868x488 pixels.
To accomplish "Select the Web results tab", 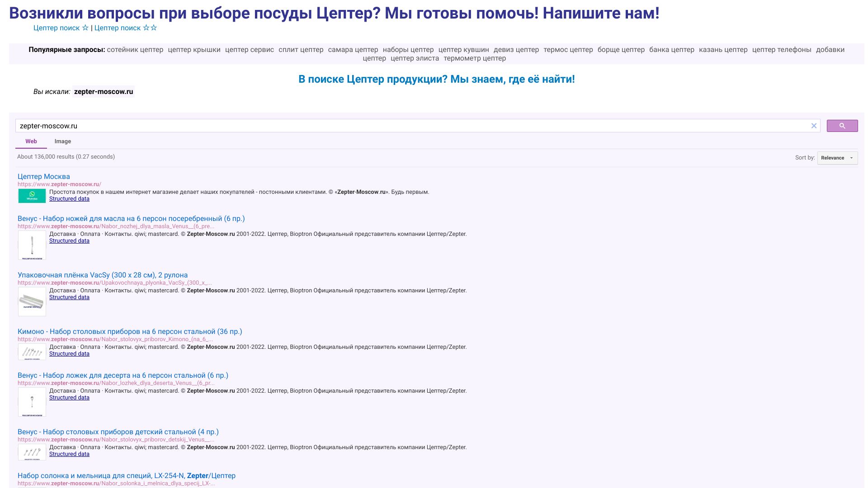I will pos(31,141).
